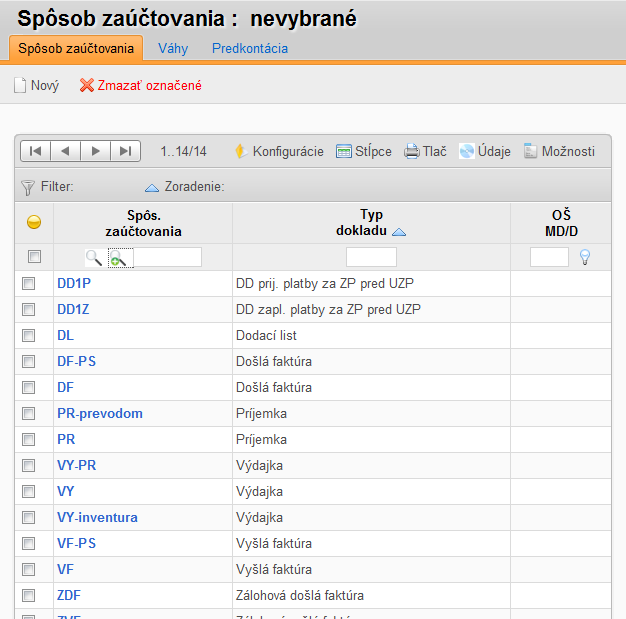Click Zmazať označené to delete the selected rows

(x=141, y=85)
